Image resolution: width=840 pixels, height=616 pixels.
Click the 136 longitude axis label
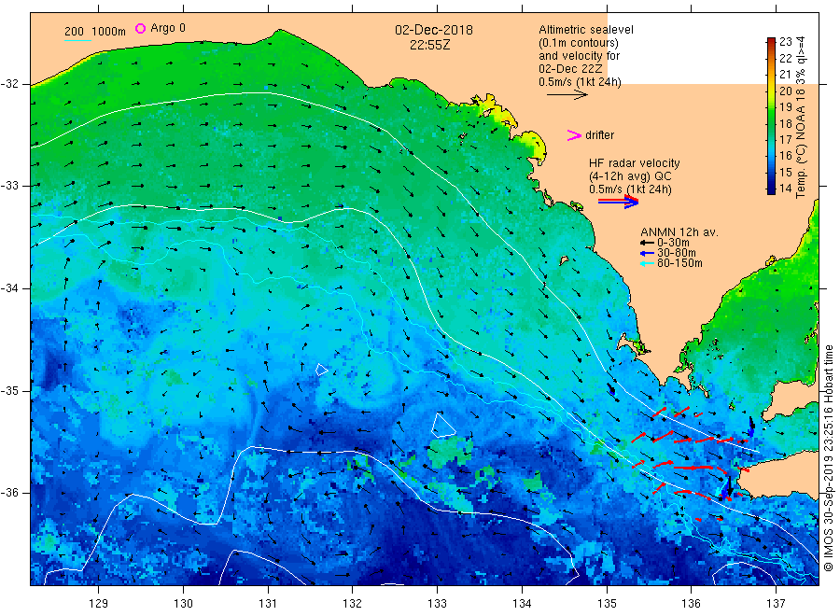691,604
